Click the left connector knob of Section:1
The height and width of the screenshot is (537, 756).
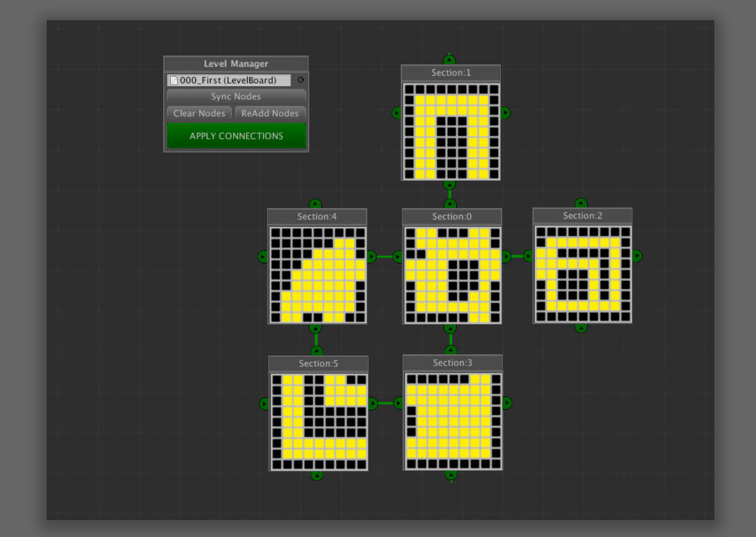(396, 113)
